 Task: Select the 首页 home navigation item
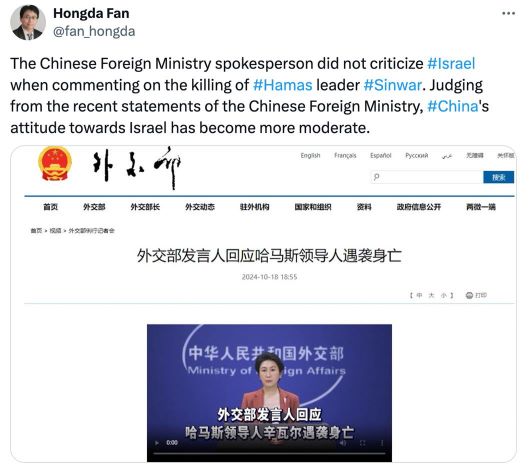point(51,207)
